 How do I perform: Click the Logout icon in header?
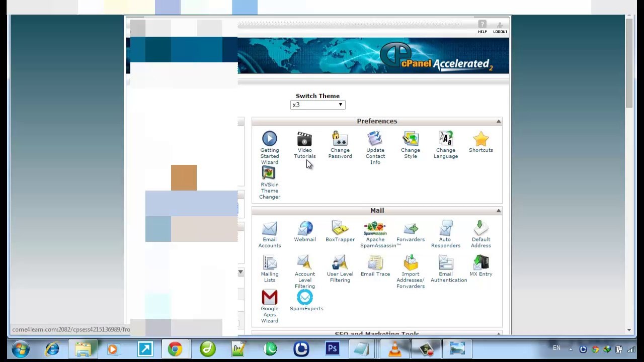pyautogui.click(x=500, y=27)
